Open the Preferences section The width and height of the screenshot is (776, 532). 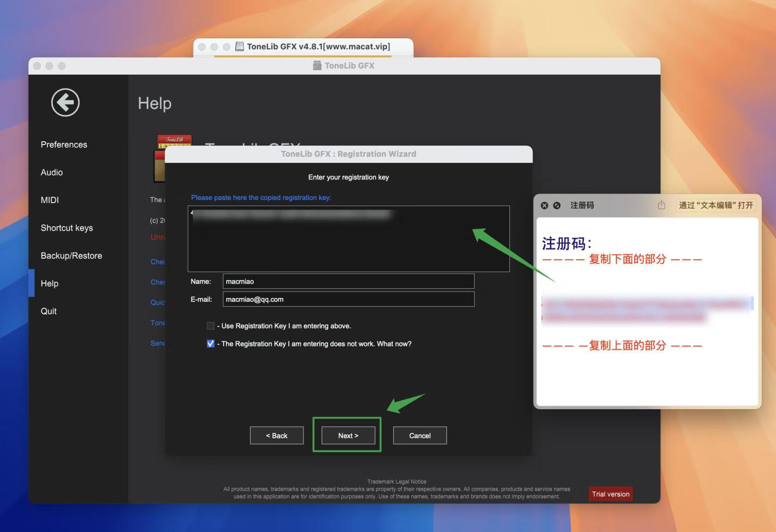(64, 144)
